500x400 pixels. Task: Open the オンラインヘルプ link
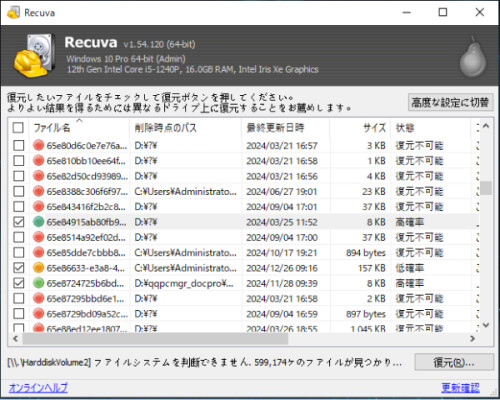[38, 388]
